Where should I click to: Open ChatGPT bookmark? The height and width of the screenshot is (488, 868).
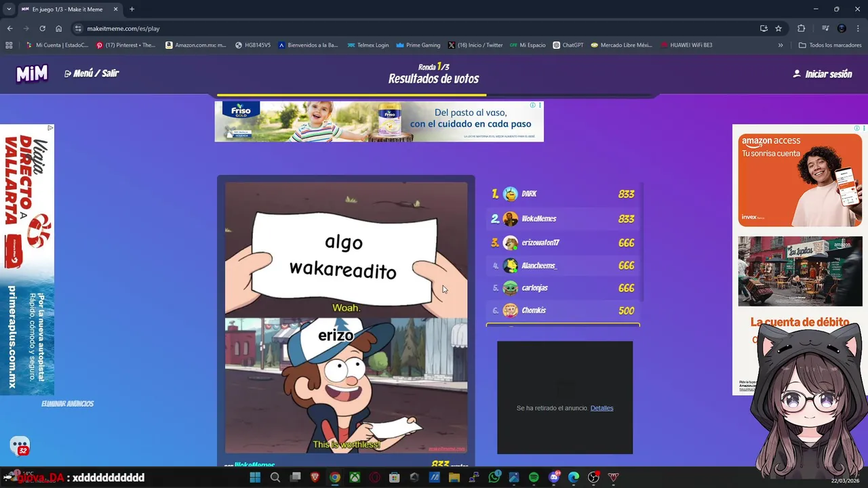pos(568,45)
